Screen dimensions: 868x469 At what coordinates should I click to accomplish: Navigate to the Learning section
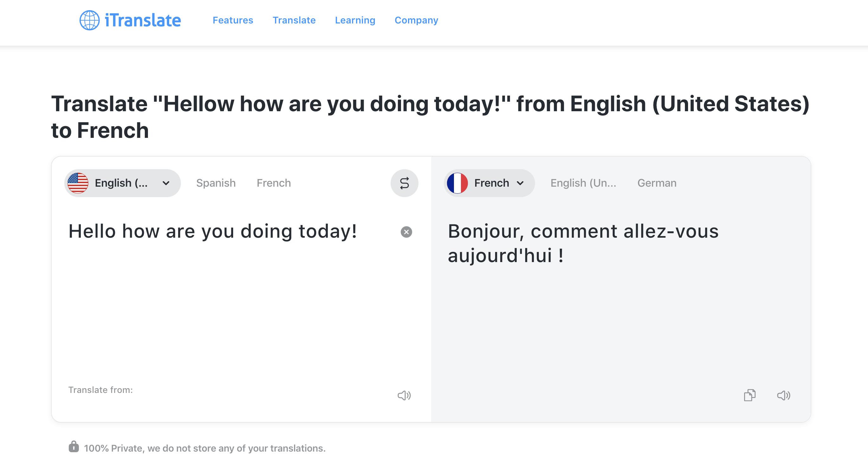[x=355, y=20]
